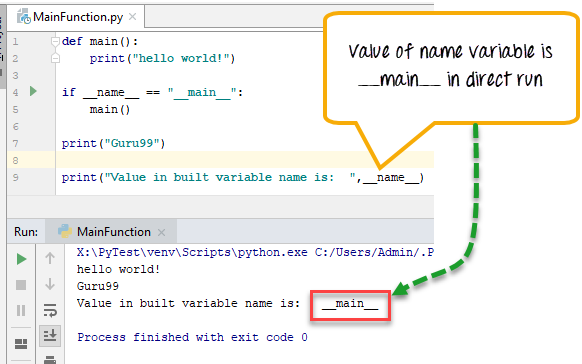Open the layout icon in the run panel
This screenshot has height=364, width=582.
pyautogui.click(x=21, y=344)
